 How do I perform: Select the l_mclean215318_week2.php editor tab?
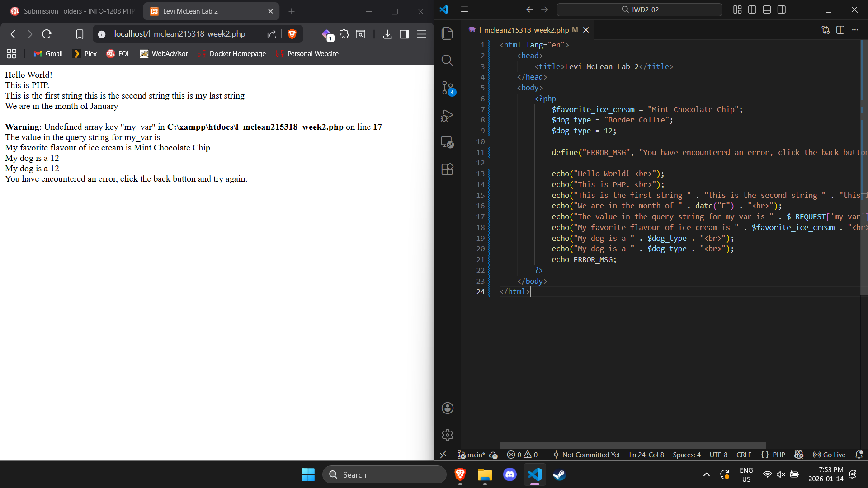pos(524,30)
